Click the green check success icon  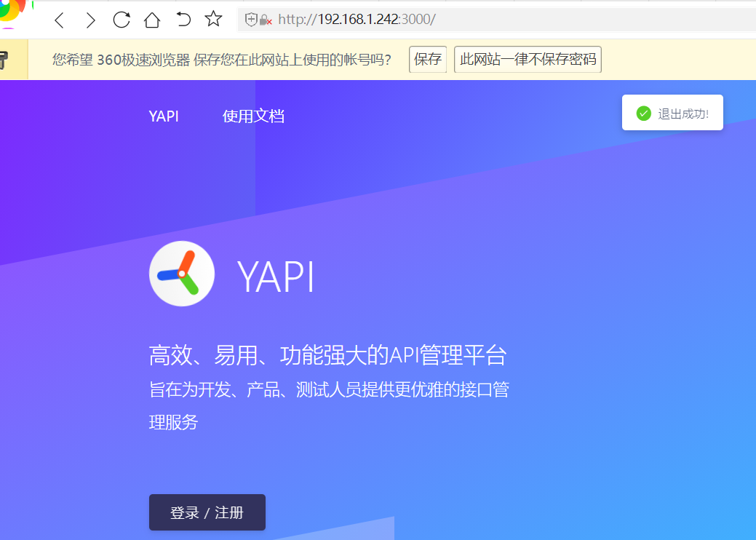pos(644,114)
